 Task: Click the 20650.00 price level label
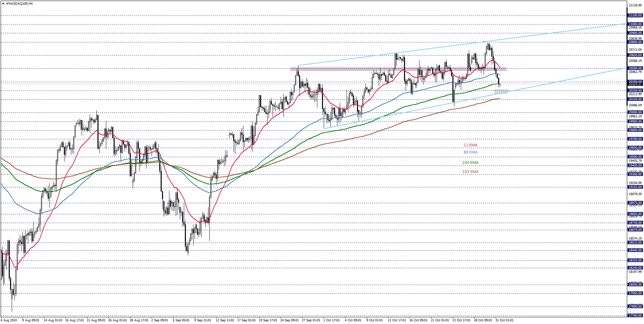(x=635, y=55)
